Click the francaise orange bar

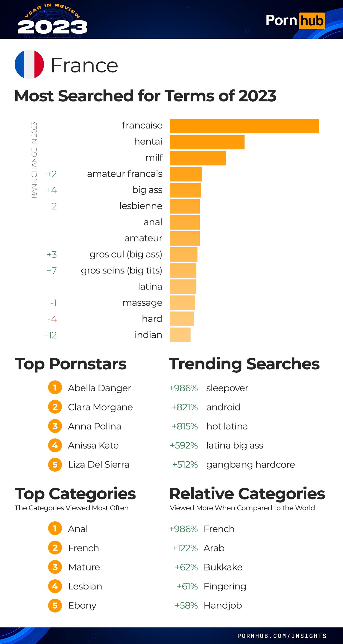[x=245, y=126]
